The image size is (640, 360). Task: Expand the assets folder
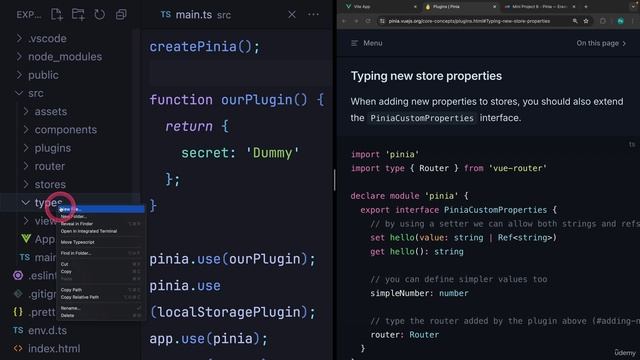(26, 111)
